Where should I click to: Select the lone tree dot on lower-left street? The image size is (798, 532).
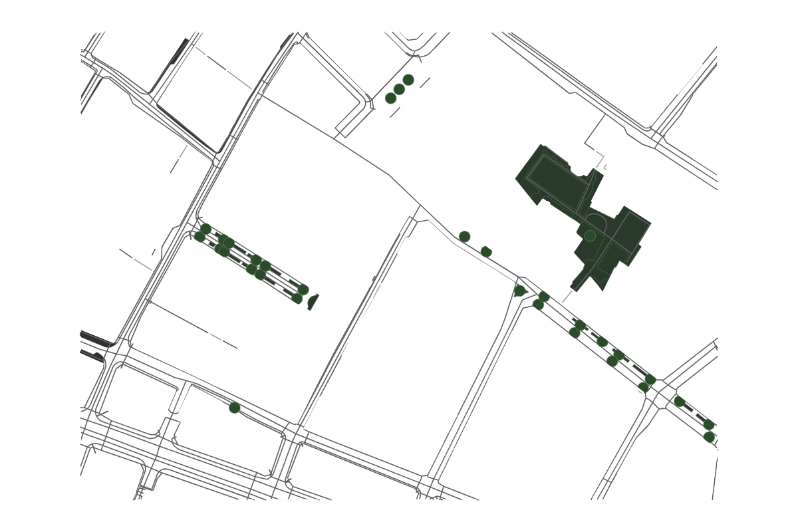(x=235, y=408)
